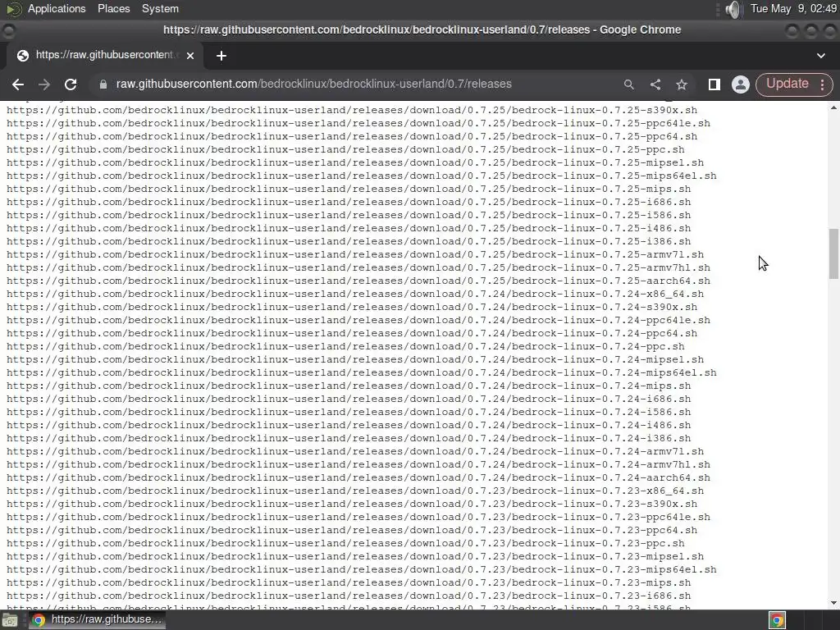Click the 0.7.25-armv7hl.sh URL line
The width and height of the screenshot is (840, 630).
(358, 268)
